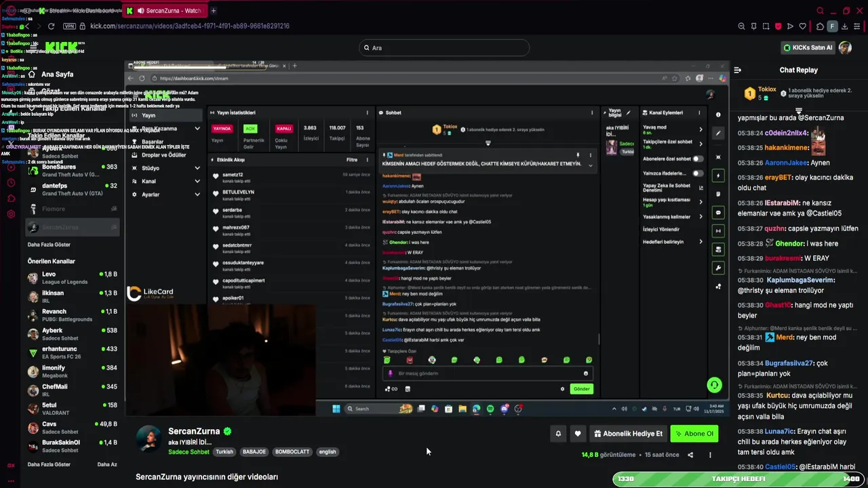Open Levo channel in recommended list
This screenshot has height=488, width=868.
73,278
